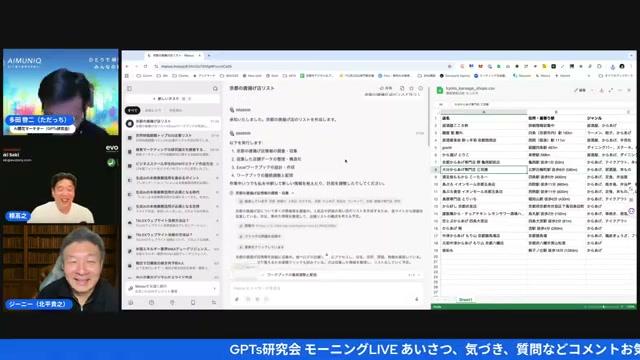Click the attachment icon below message input
The image size is (640, 360).
pyautogui.click(x=237, y=299)
